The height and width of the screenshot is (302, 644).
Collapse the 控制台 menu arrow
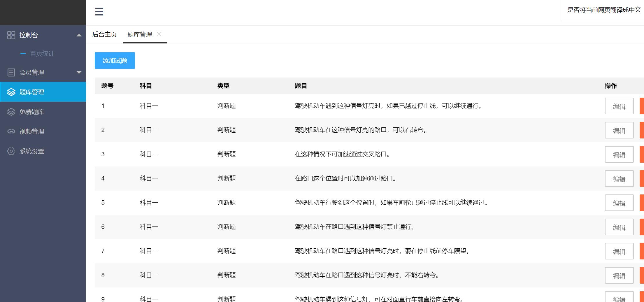[79, 35]
